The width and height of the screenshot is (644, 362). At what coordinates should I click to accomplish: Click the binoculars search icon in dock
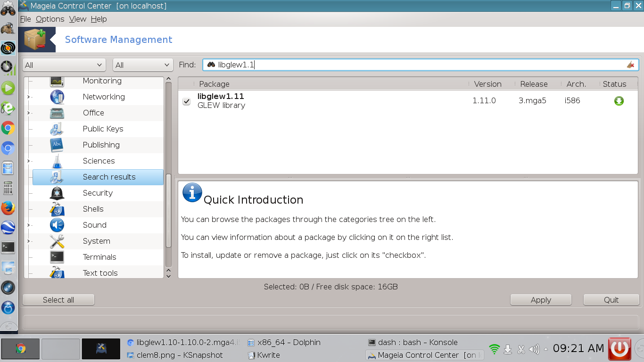8,8
